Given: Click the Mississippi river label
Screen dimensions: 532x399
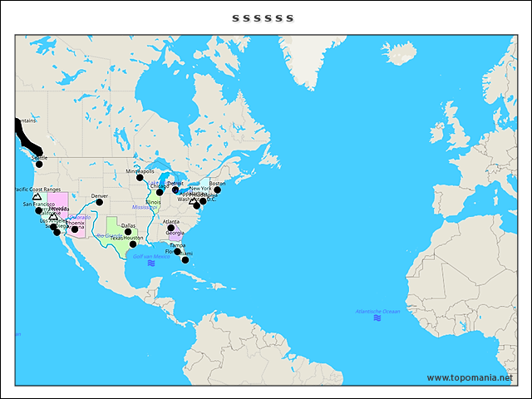Looking at the screenshot, I should tap(144, 207).
